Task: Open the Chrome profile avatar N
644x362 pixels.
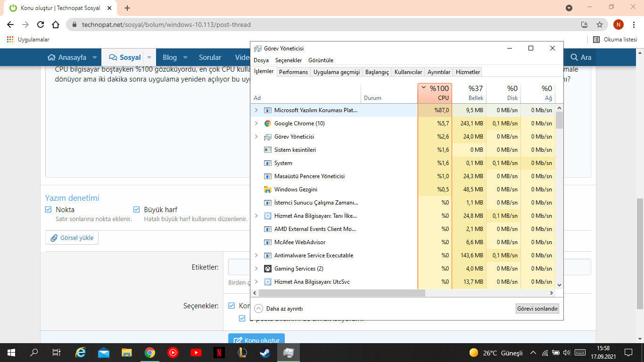Action: [619, 25]
